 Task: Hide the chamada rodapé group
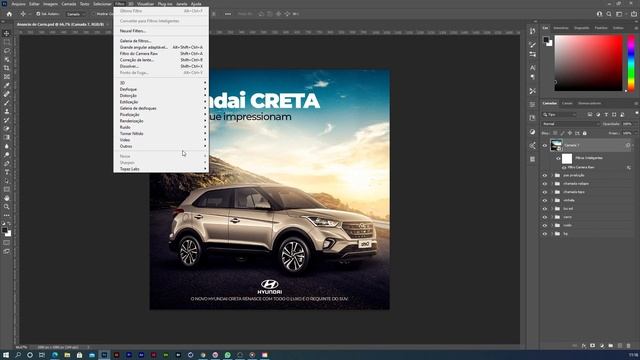point(544,184)
